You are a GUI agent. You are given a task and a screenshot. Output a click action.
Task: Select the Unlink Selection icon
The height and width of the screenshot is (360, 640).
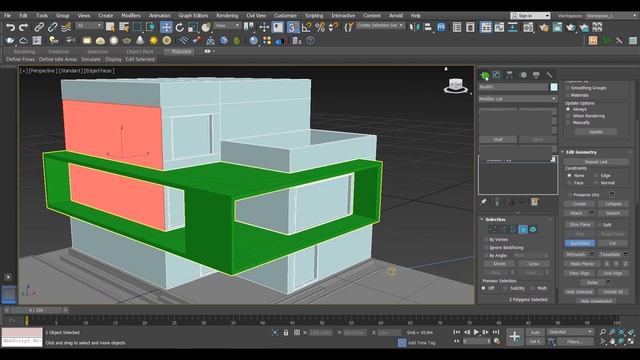(52, 27)
